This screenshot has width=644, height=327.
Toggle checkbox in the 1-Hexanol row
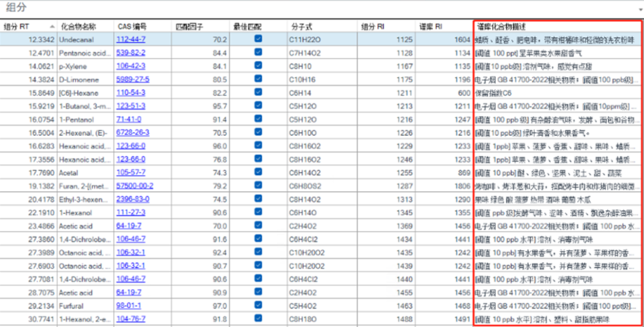pos(258,211)
